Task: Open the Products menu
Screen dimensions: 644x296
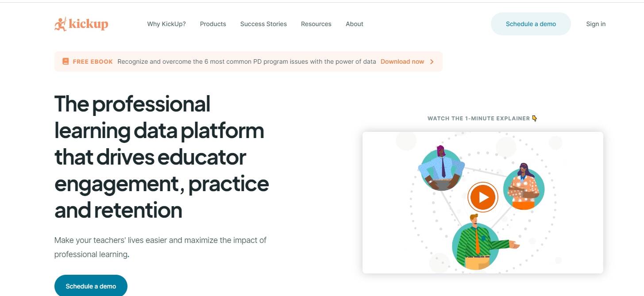Action: 213,24
